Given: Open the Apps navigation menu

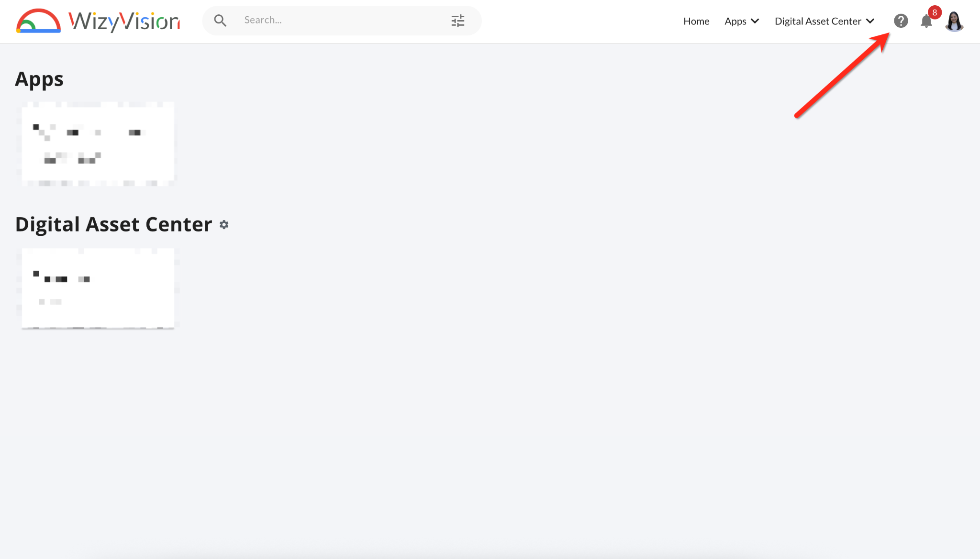Looking at the screenshot, I should tap(735, 21).
